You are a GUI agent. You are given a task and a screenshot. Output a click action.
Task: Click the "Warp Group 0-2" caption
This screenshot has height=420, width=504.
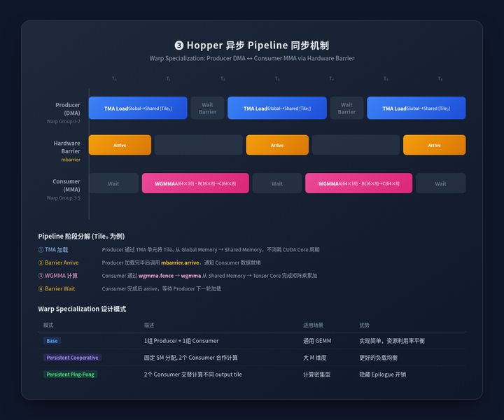click(x=63, y=122)
